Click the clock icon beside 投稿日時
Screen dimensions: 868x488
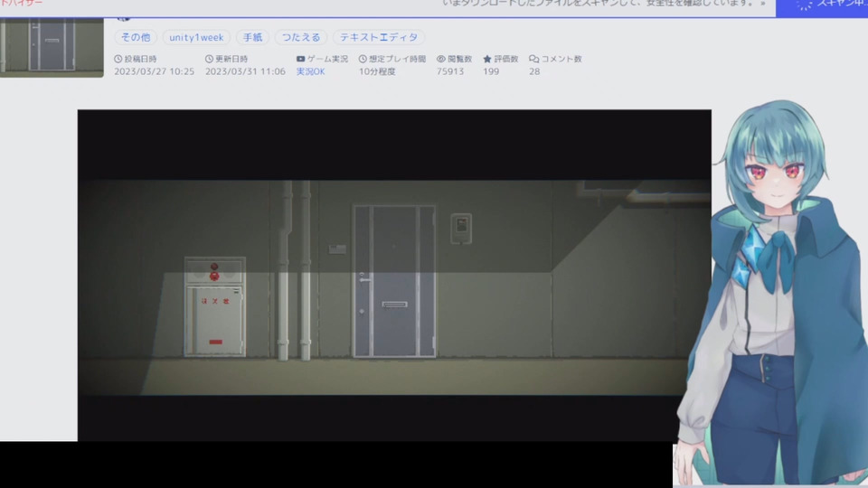[118, 59]
